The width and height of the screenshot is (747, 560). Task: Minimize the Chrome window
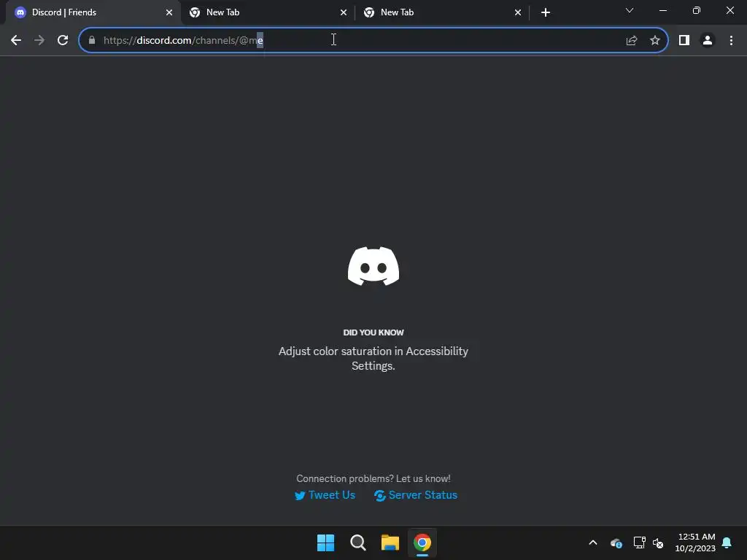pos(662,10)
